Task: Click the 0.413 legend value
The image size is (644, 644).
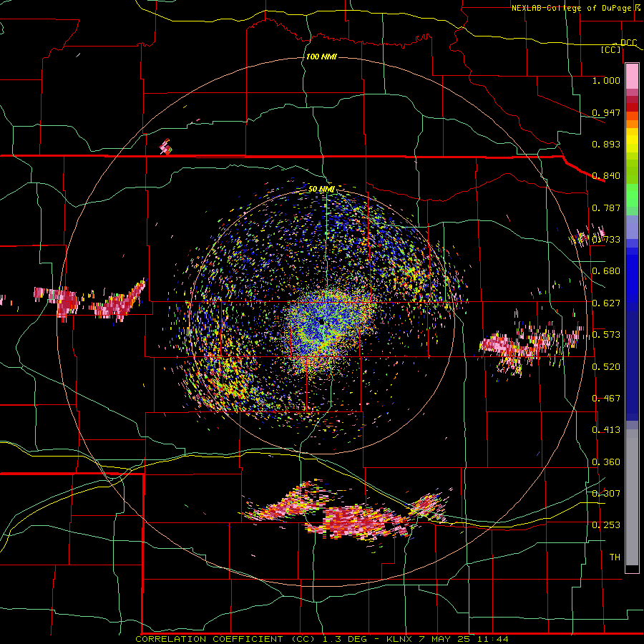Action: (x=606, y=430)
